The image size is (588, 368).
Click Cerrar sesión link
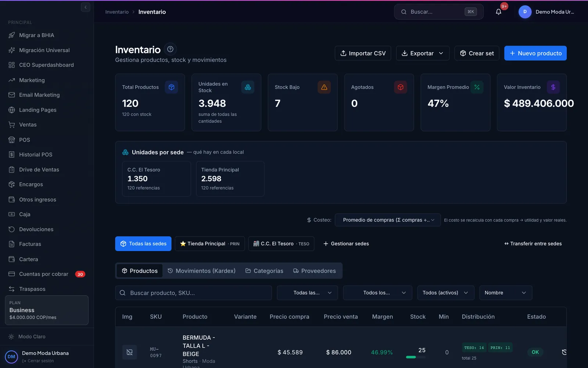38,361
